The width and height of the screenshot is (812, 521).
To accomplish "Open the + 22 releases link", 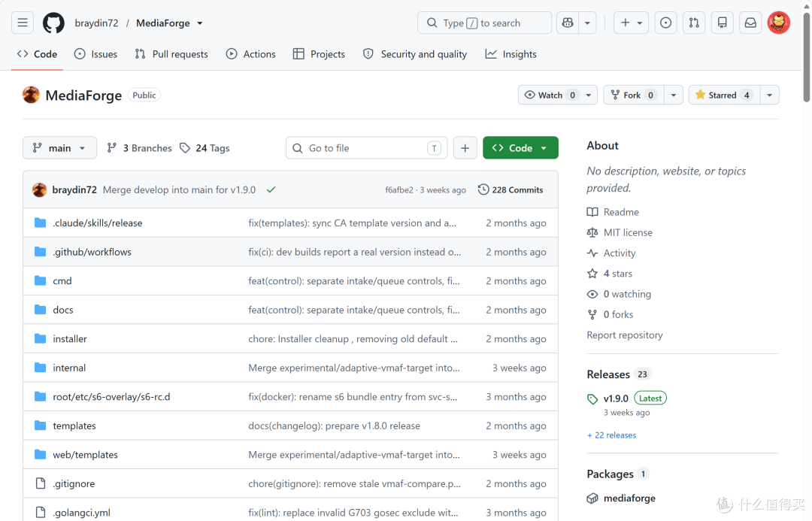I will pos(611,435).
